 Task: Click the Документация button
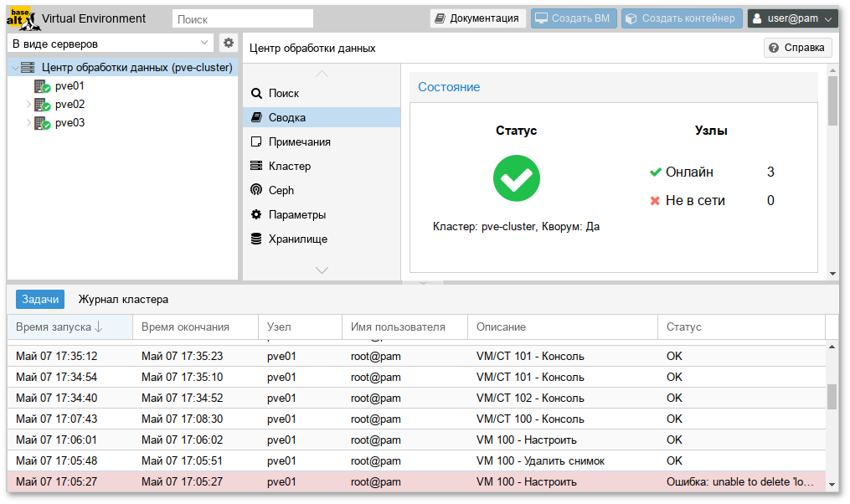pos(477,18)
